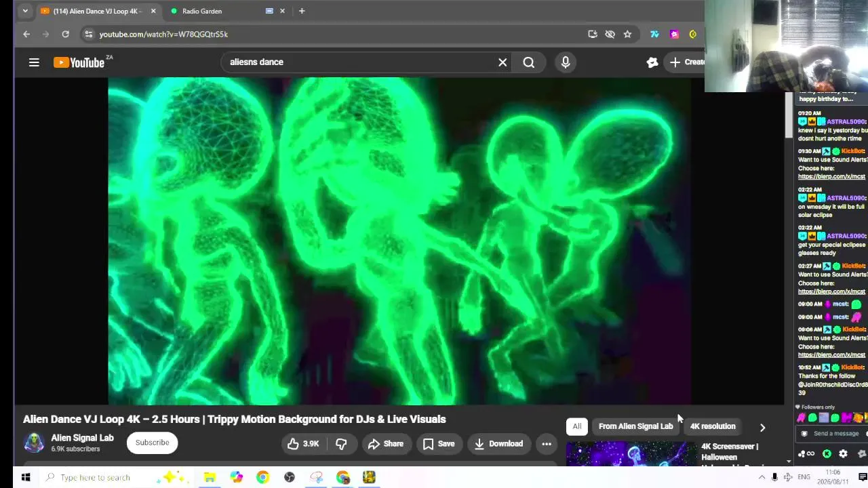Bookmark this page with the star

click(x=627, y=34)
